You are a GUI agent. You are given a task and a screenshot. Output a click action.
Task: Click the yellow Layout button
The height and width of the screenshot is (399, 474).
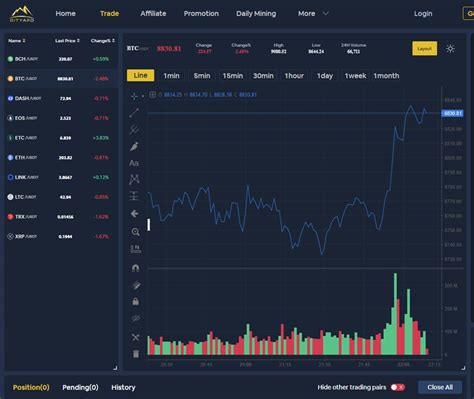tap(424, 49)
